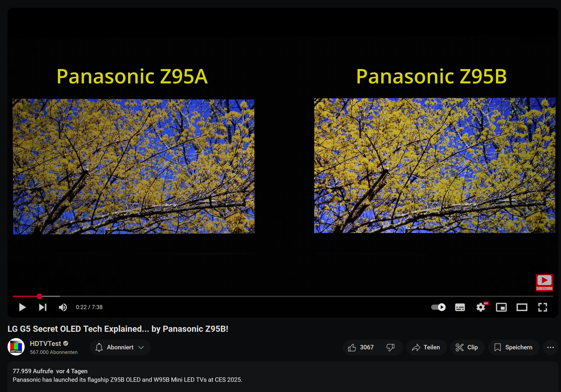Click the video title text

click(118, 329)
